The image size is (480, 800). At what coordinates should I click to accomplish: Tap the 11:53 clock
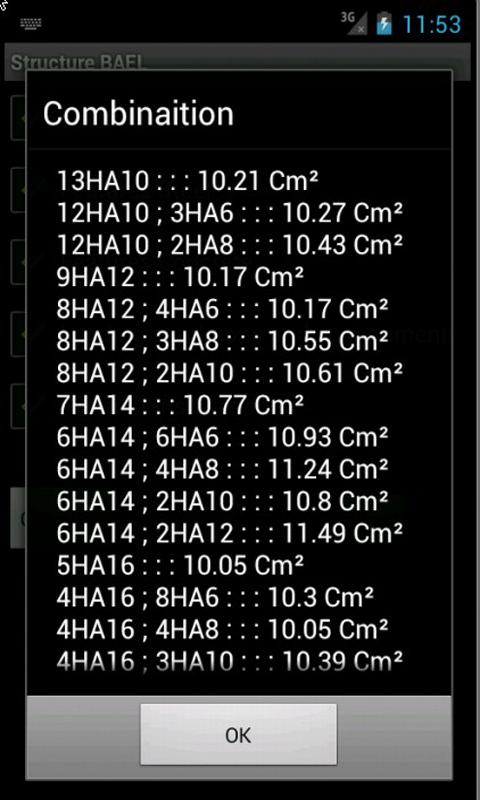coord(432,24)
